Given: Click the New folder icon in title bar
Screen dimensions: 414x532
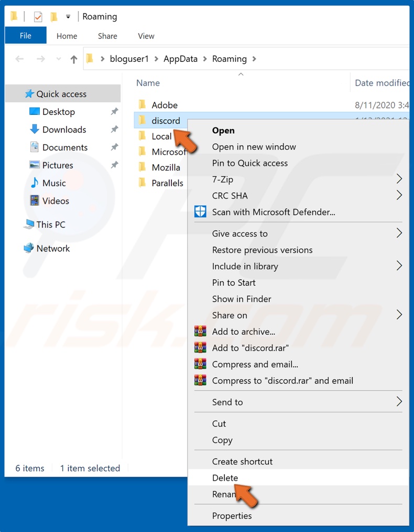Looking at the screenshot, I should tap(53, 17).
